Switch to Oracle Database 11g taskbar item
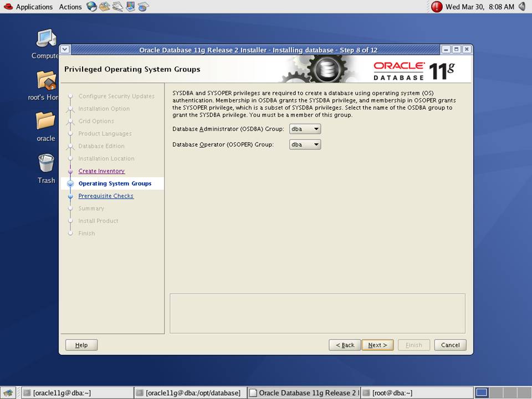The width and height of the screenshot is (532, 399). click(303, 393)
